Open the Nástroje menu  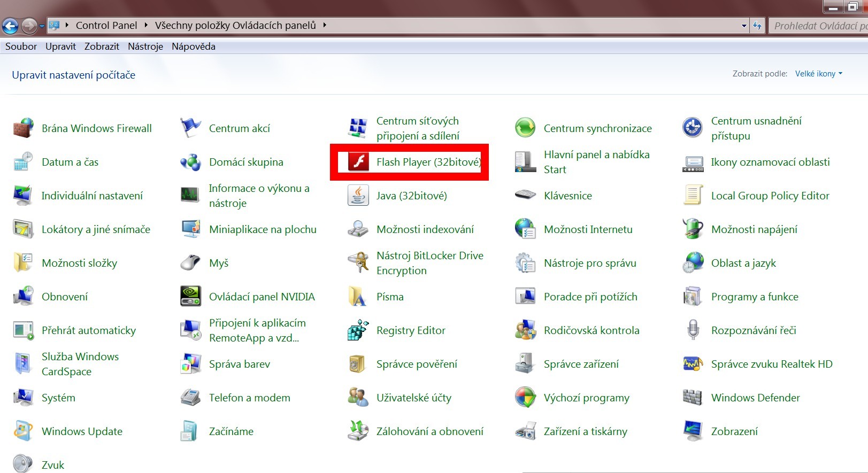click(145, 46)
